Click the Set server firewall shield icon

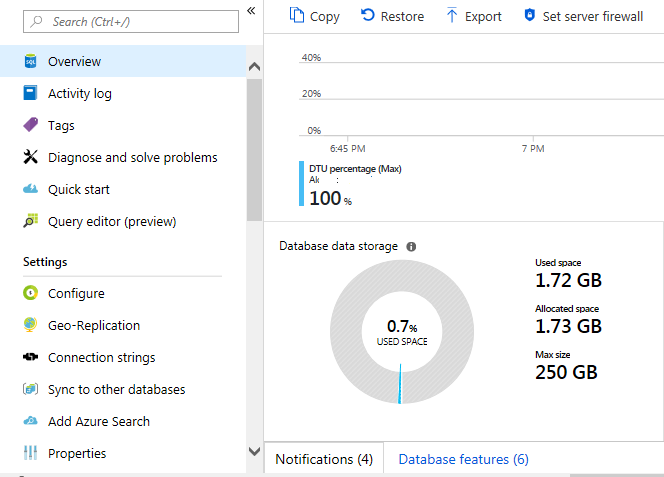tap(529, 15)
